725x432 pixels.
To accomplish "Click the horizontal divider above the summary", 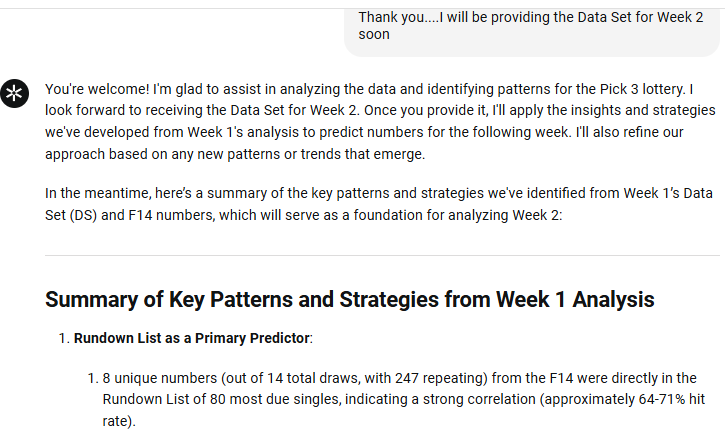I will pos(381,255).
